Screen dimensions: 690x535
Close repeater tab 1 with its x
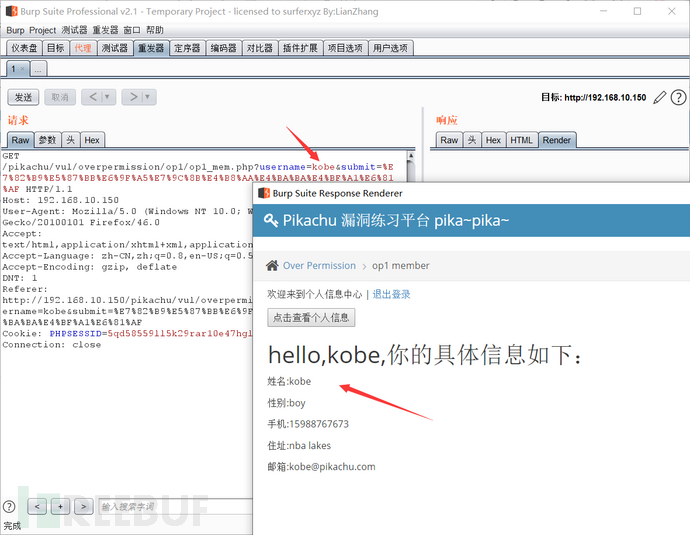click(22, 69)
